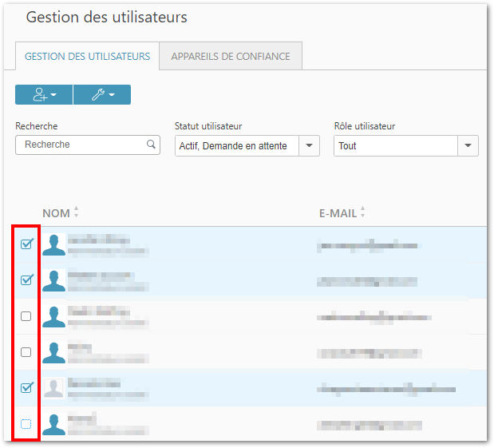Expand the Rôle utilisateur dropdown arrow
This screenshot has height=448, width=494.
coord(468,145)
